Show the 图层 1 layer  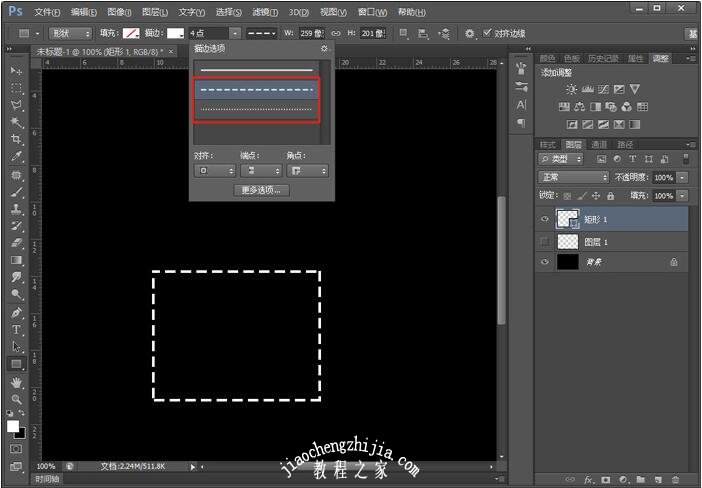(545, 242)
